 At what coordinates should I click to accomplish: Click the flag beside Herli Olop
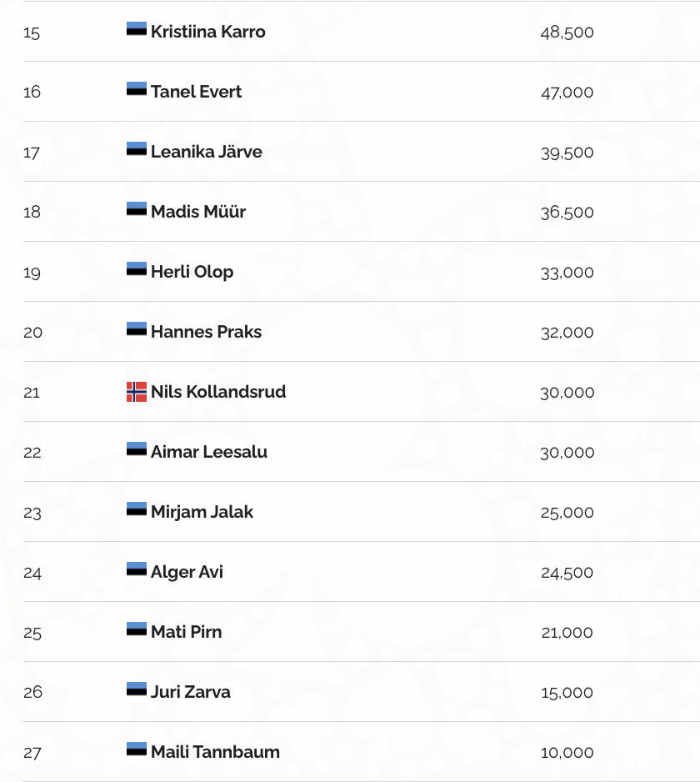point(137,270)
